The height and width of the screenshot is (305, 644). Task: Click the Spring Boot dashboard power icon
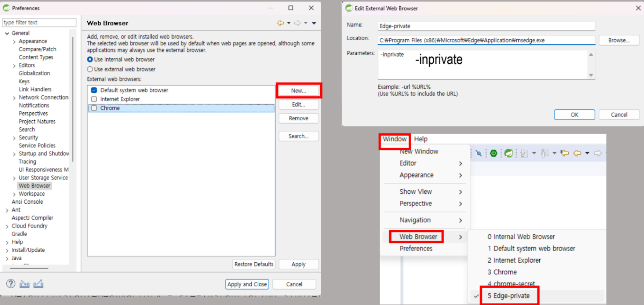coord(493,153)
